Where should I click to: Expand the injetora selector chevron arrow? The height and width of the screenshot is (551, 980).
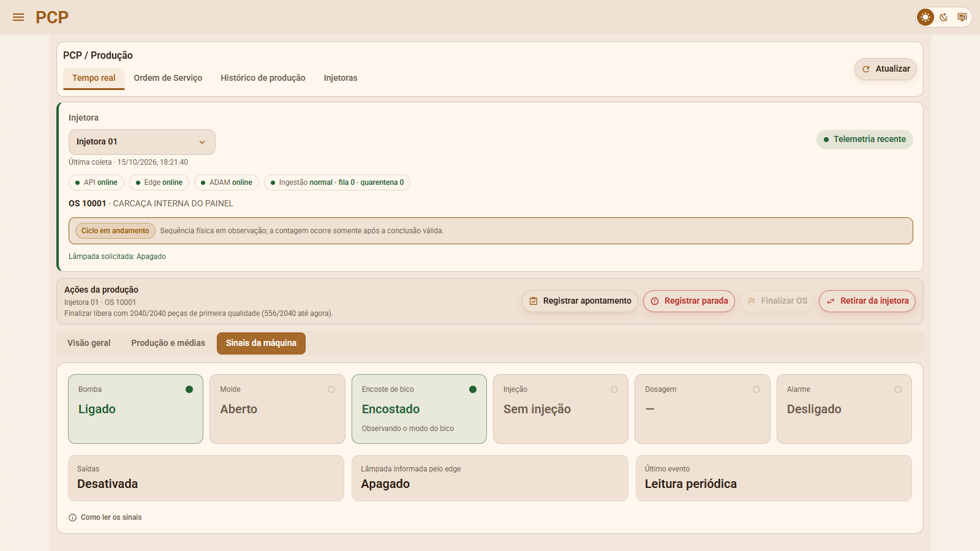pyautogui.click(x=202, y=142)
